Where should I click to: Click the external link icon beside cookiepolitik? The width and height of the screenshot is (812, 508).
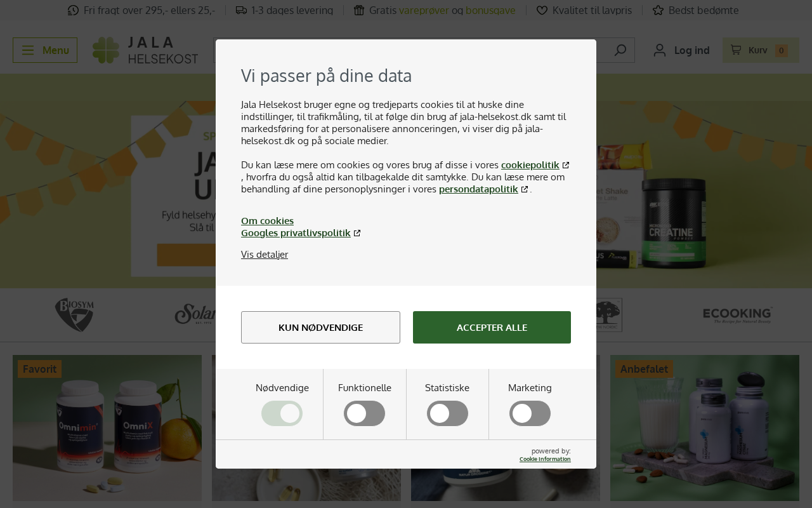point(566,165)
